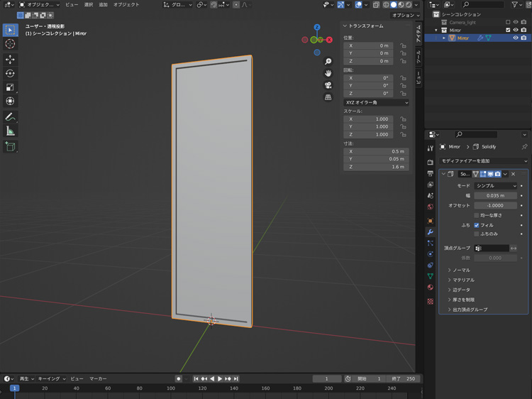This screenshot has height=399, width=532.
Task: Select the Move tool in the left toolbar
Action: 10,59
